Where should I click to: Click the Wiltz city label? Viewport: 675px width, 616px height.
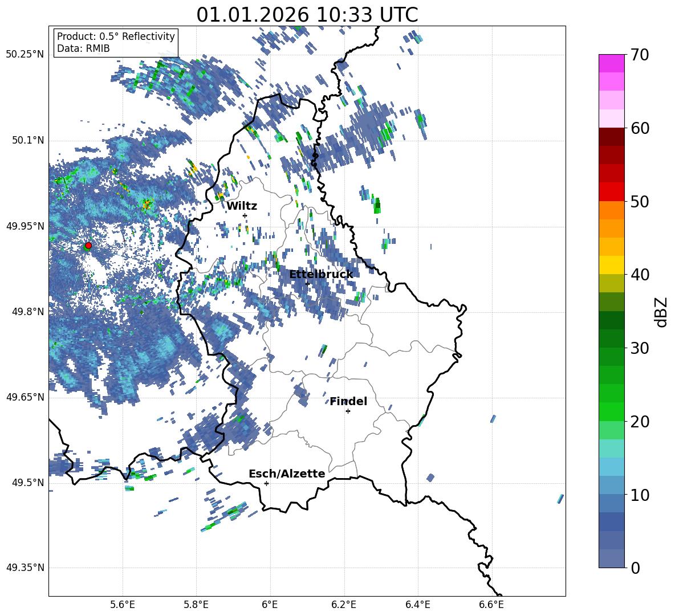click(x=242, y=206)
